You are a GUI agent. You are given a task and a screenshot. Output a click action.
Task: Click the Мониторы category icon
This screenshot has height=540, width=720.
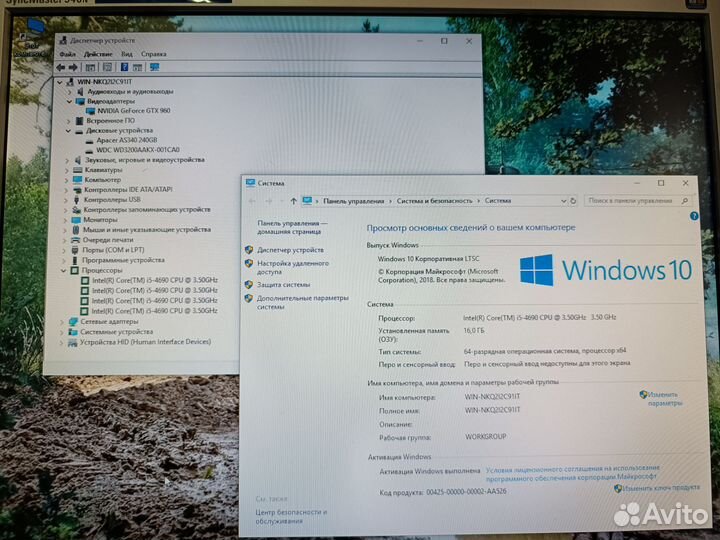click(x=76, y=220)
